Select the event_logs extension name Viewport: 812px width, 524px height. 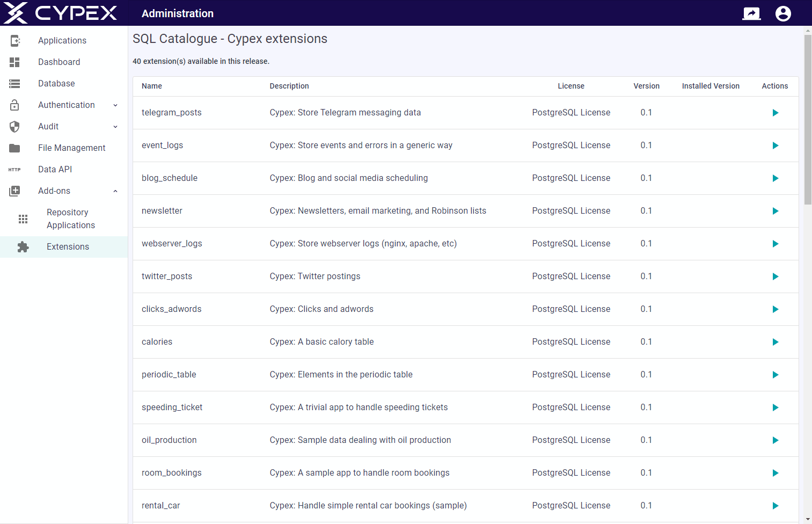(162, 145)
